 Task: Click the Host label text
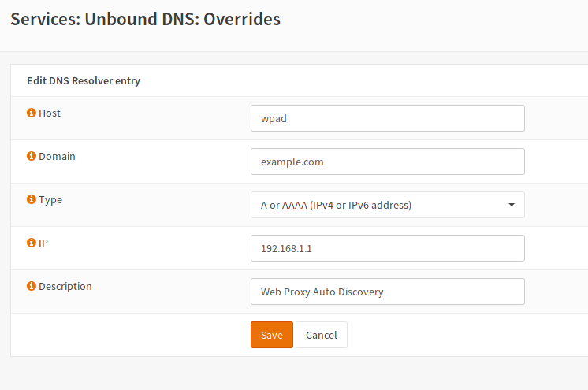50,113
